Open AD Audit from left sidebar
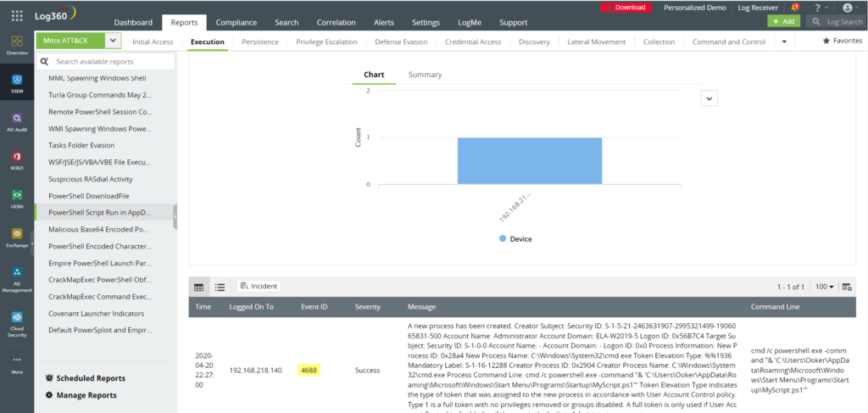This screenshot has height=413, width=868. [x=17, y=121]
